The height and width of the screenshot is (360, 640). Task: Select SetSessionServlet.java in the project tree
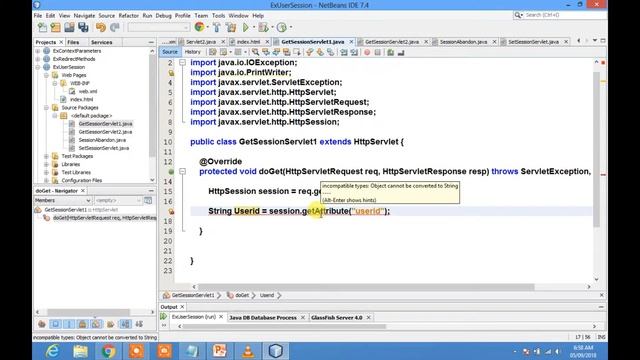[x=104, y=148]
